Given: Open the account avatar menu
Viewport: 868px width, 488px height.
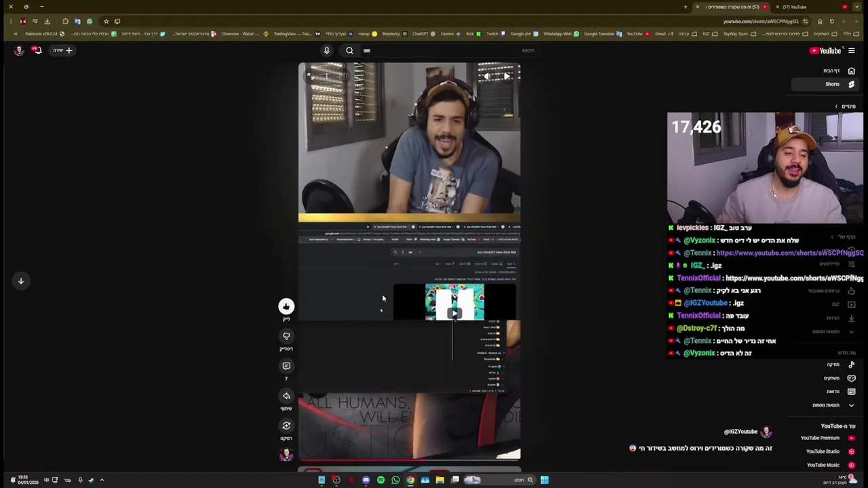Looking at the screenshot, I should [x=18, y=50].
